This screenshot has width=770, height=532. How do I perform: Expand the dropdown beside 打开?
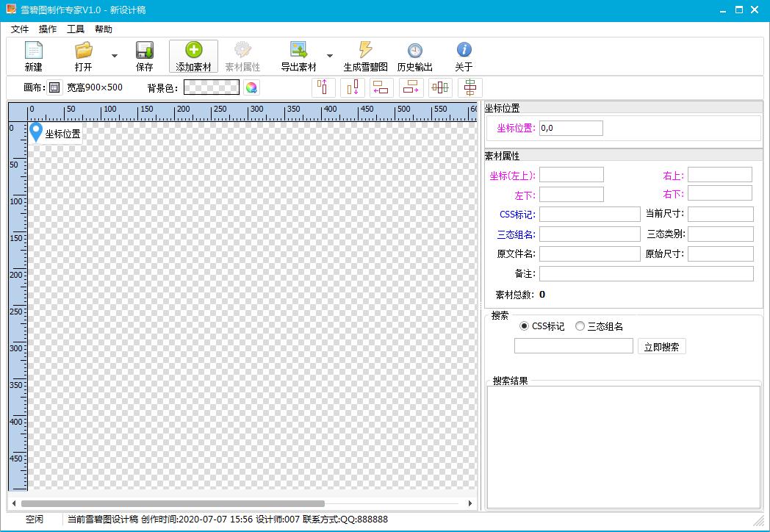coord(114,56)
